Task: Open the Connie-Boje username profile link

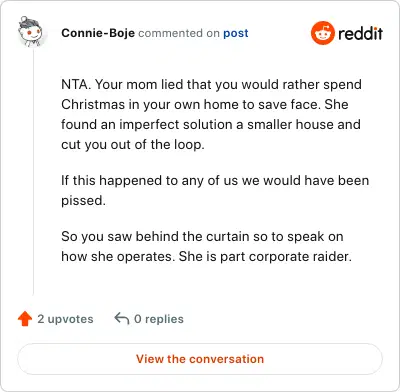Action: click(x=98, y=33)
